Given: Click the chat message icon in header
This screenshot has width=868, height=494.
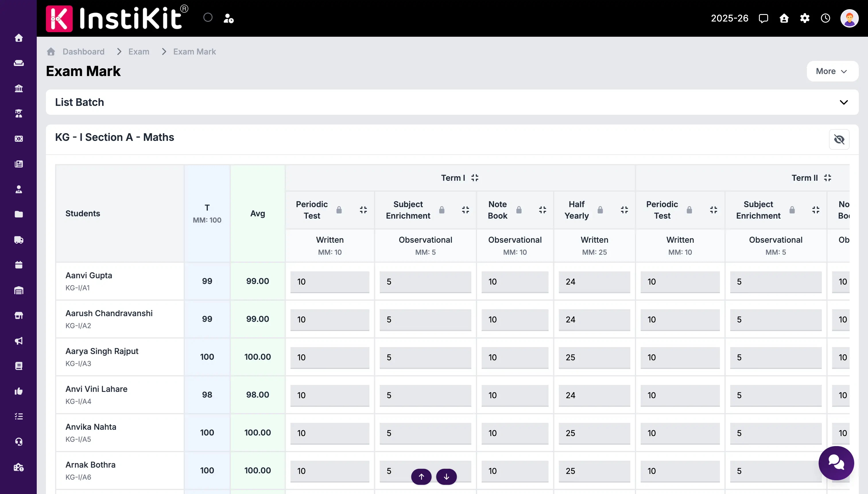Looking at the screenshot, I should coord(764,18).
